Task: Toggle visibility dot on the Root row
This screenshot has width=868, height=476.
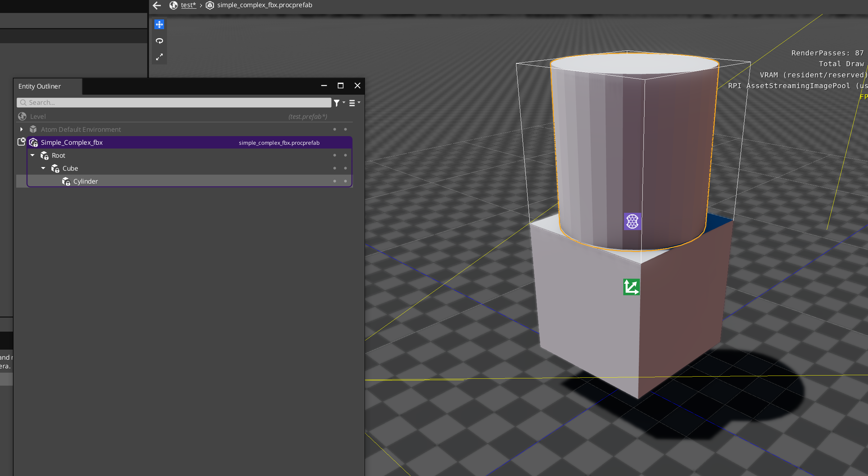Action: tap(335, 155)
